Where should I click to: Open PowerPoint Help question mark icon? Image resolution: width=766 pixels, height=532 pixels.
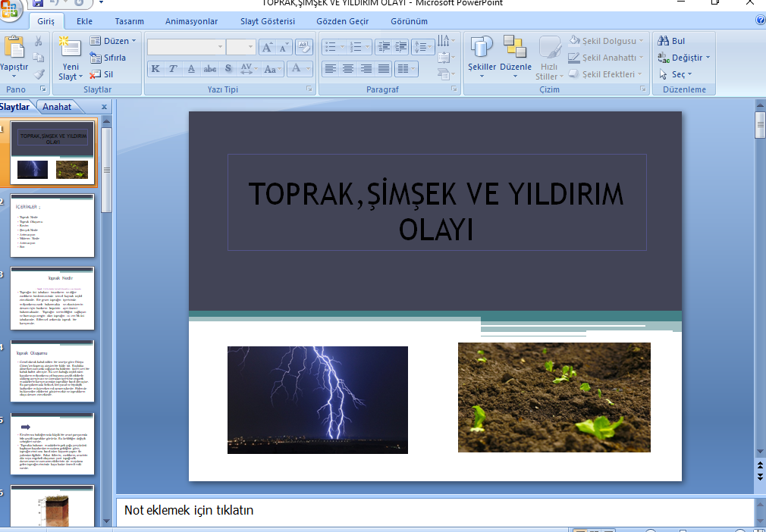click(760, 20)
